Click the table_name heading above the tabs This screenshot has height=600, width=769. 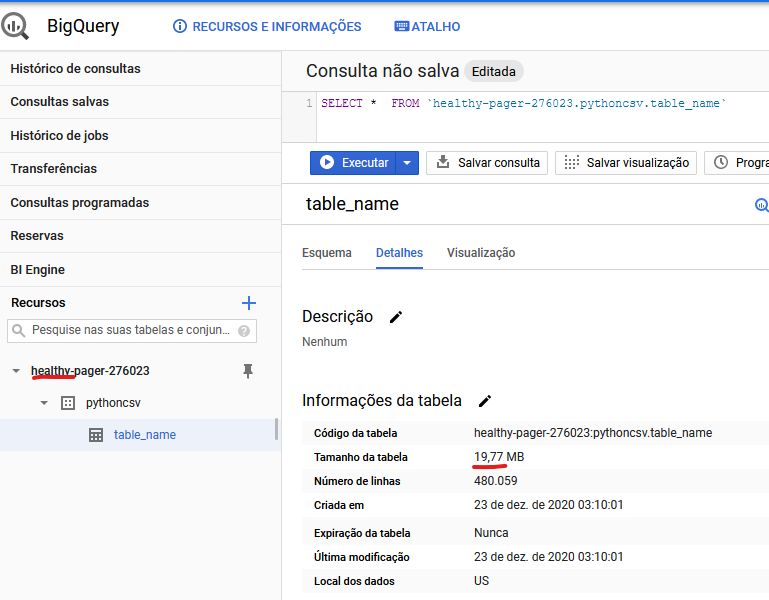pyautogui.click(x=352, y=204)
